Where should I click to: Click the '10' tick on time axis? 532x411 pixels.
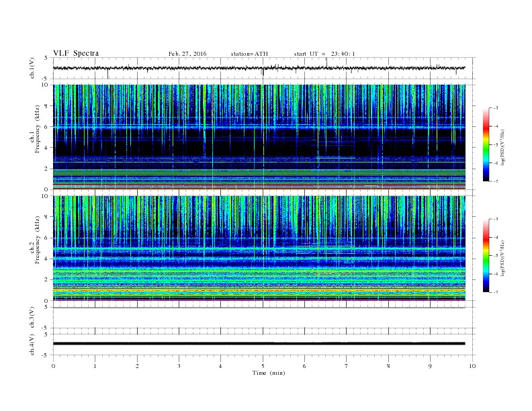[472, 366]
